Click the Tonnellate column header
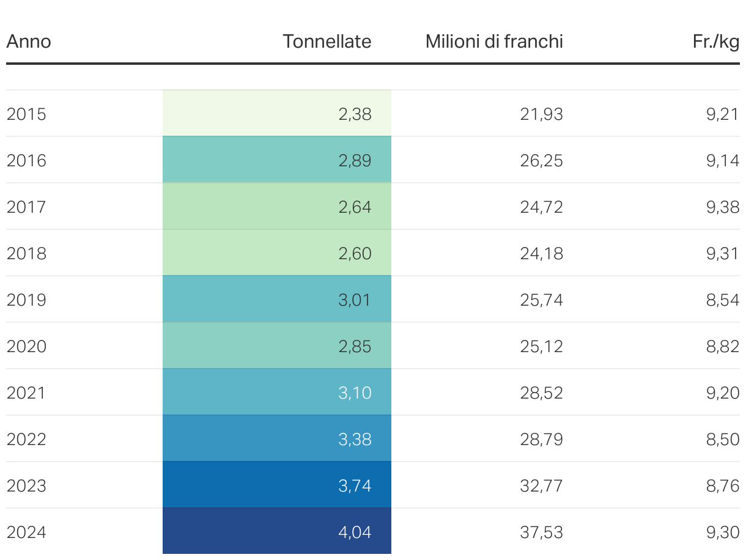 [x=327, y=42]
